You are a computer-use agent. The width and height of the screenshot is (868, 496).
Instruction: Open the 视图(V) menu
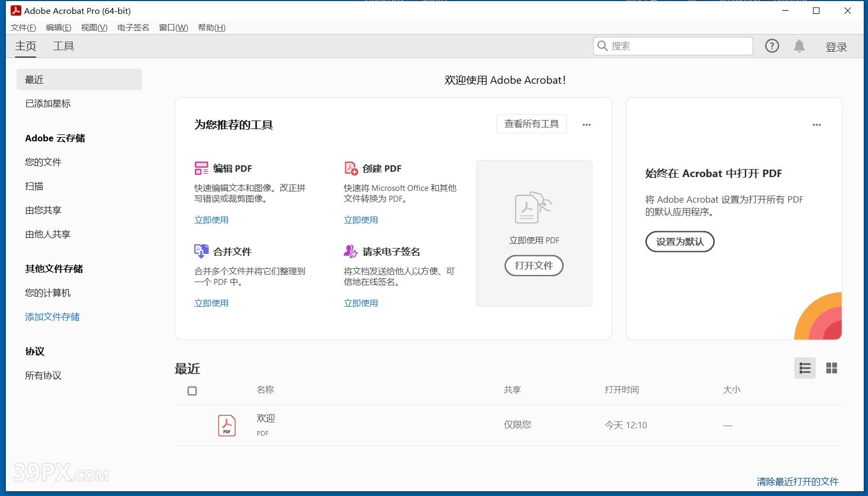tap(94, 28)
